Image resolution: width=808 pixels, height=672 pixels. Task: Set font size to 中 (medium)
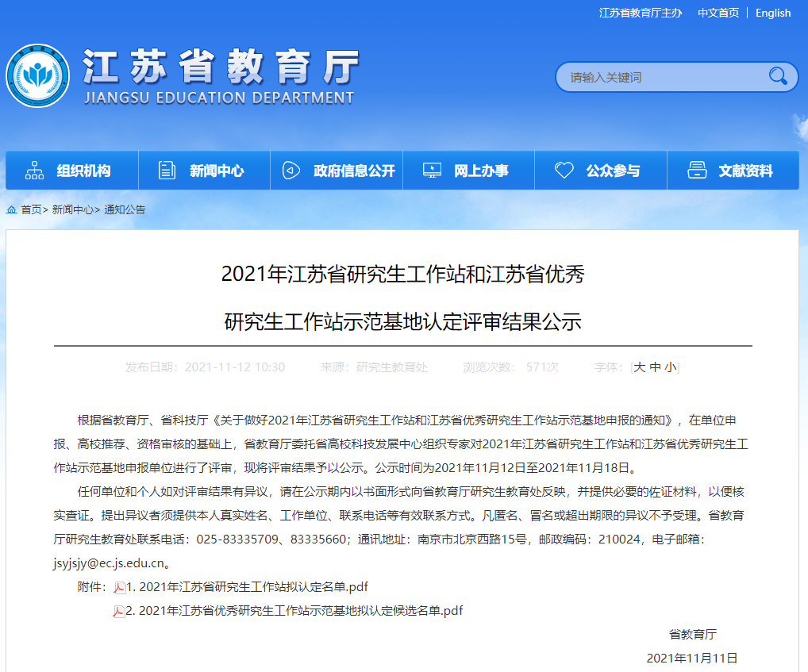(655, 367)
